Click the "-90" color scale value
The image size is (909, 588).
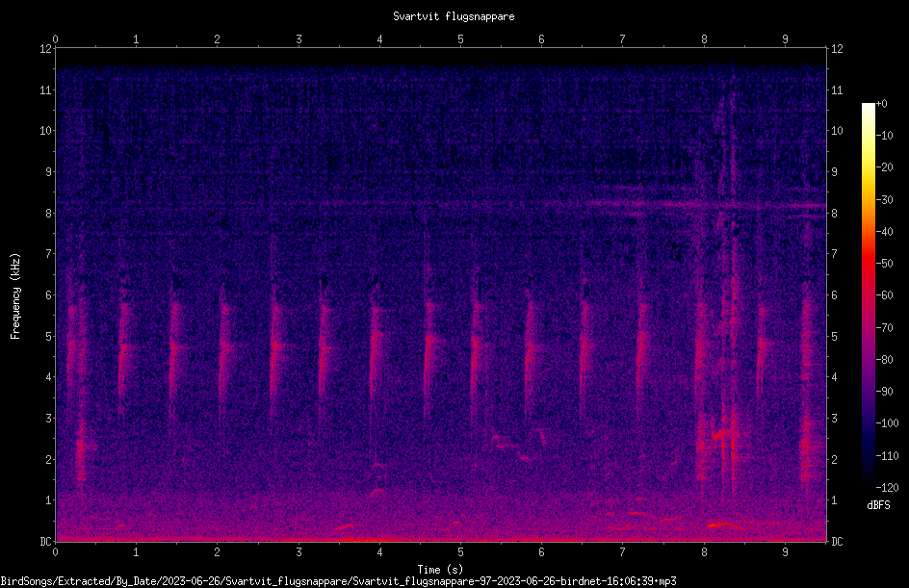884,392
